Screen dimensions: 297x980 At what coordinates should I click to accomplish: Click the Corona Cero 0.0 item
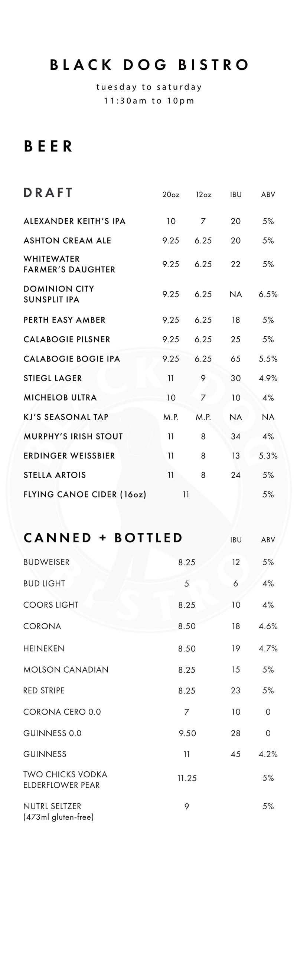pos(62,712)
